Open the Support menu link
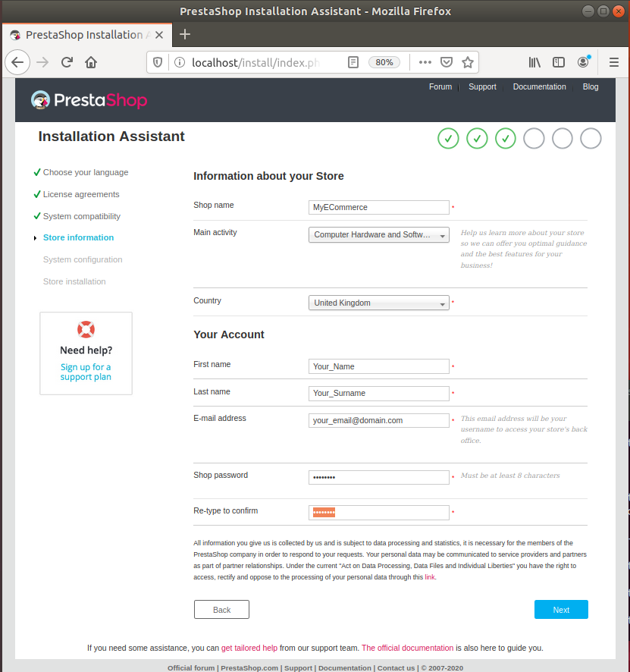The height and width of the screenshot is (672, 630). (482, 86)
